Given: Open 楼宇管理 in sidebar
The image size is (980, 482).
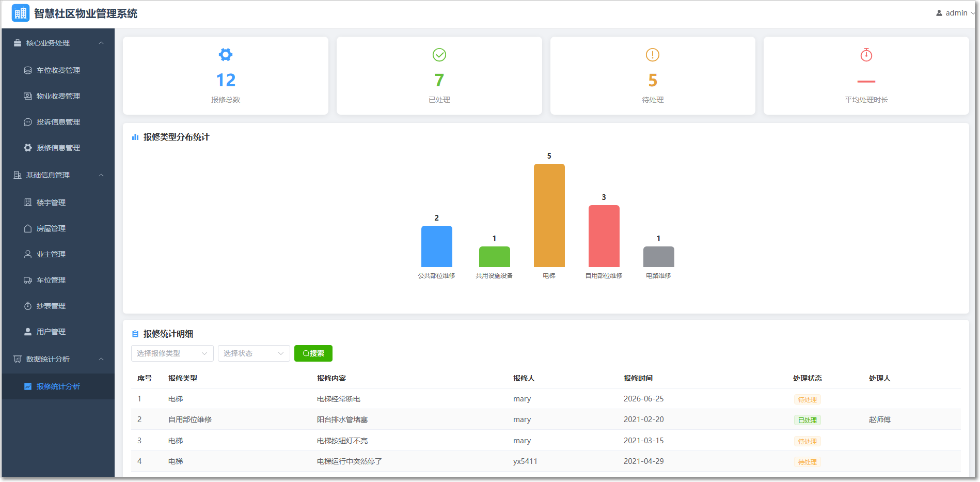Looking at the screenshot, I should pos(58,203).
